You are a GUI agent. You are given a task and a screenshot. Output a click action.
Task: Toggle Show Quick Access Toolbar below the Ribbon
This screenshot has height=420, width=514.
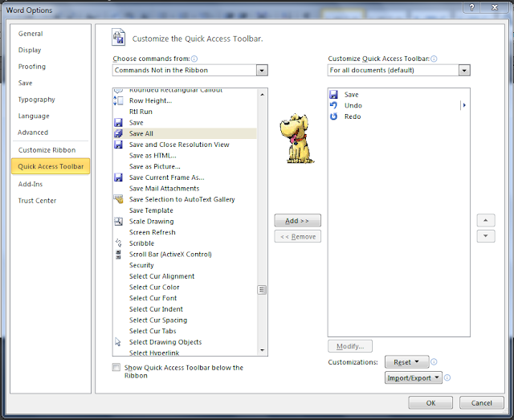pyautogui.click(x=116, y=367)
